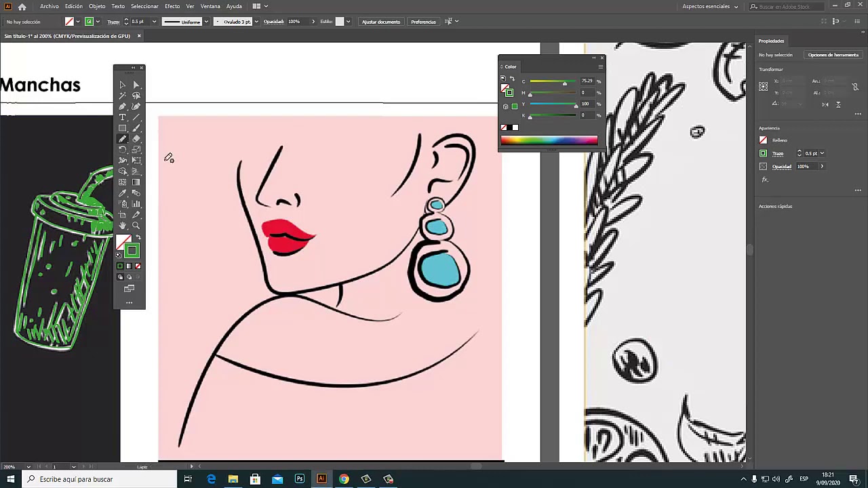Switch to the Propiedades tab

click(x=771, y=41)
